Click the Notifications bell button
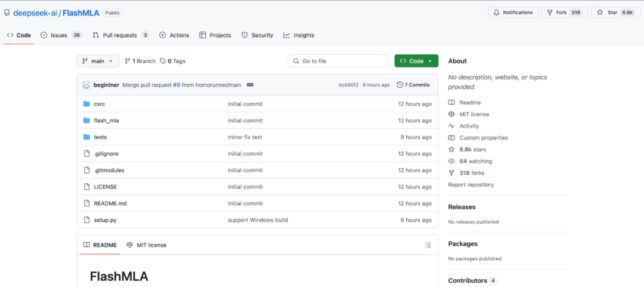The width and height of the screenshot is (644, 287). click(513, 13)
